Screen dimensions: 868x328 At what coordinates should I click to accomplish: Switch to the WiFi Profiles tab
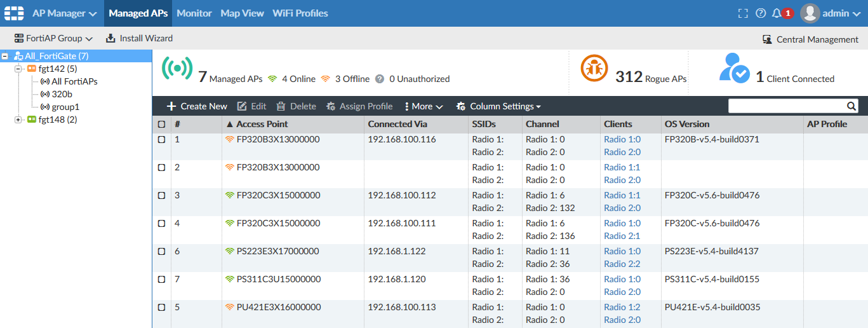[x=300, y=13]
